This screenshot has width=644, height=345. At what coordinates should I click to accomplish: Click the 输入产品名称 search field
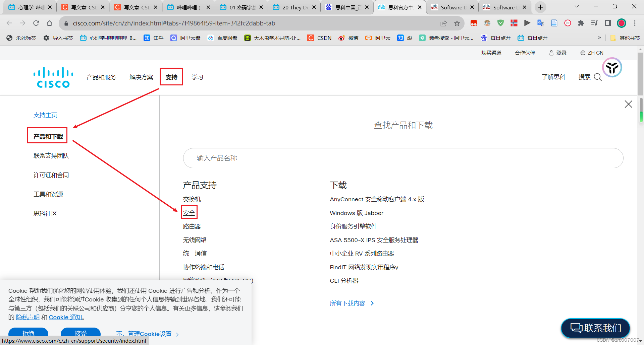click(x=403, y=158)
